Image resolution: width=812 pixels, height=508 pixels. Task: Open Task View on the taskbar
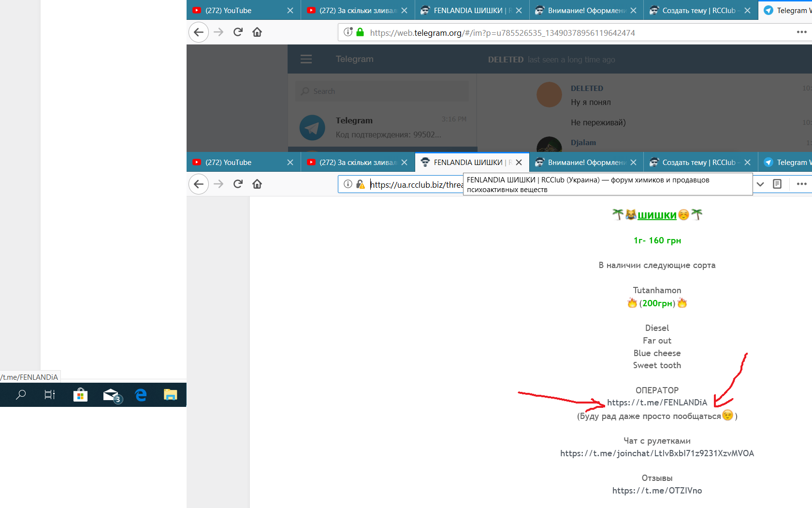coord(50,395)
